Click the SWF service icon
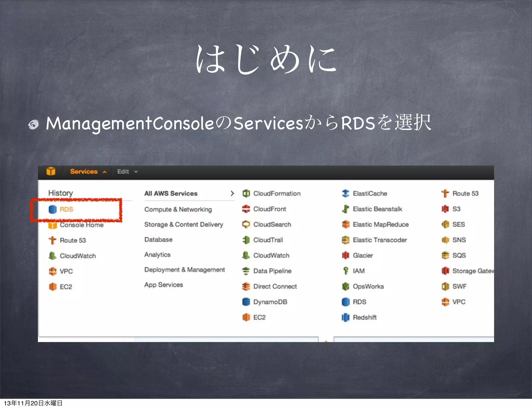 445,287
